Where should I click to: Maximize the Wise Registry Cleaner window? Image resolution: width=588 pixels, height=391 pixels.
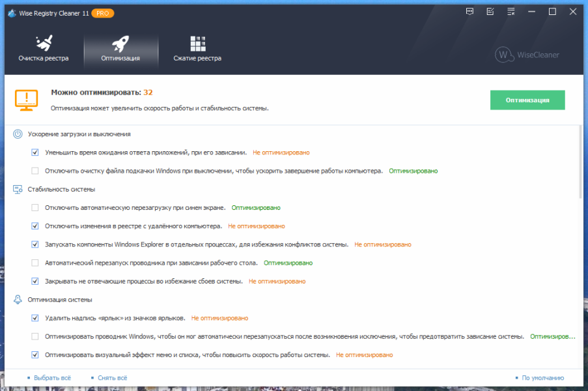[552, 12]
